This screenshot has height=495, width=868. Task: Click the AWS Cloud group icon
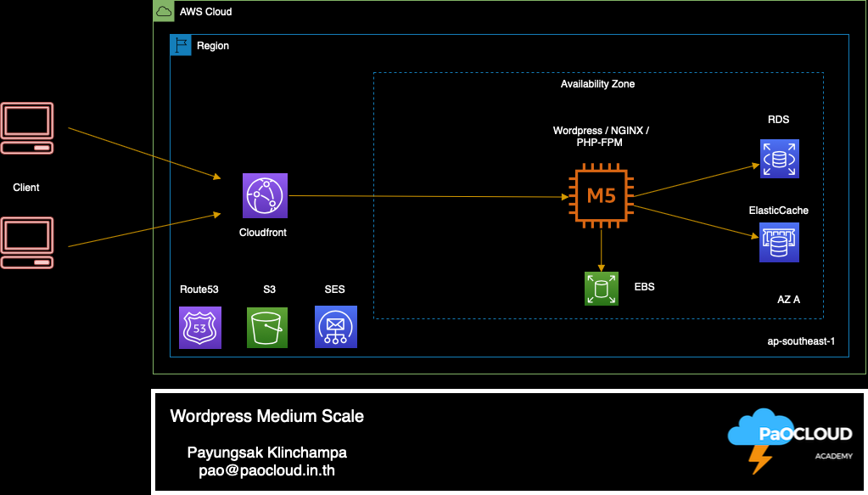(164, 11)
